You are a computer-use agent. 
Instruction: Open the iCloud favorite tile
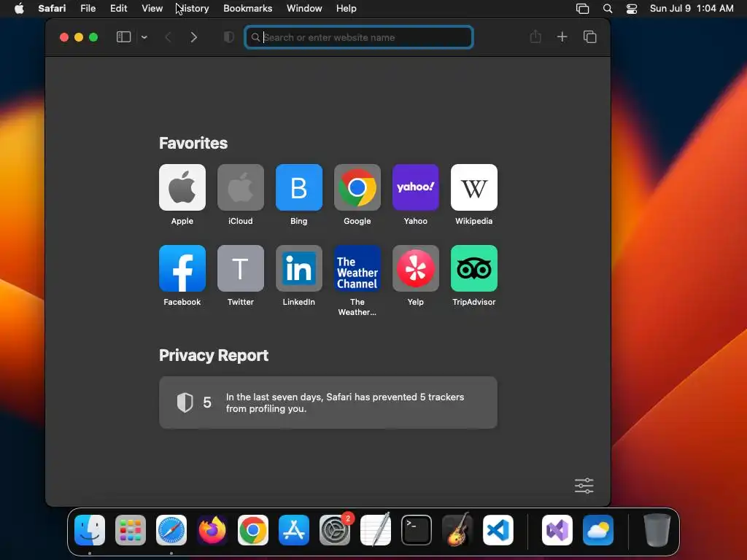[x=241, y=187]
